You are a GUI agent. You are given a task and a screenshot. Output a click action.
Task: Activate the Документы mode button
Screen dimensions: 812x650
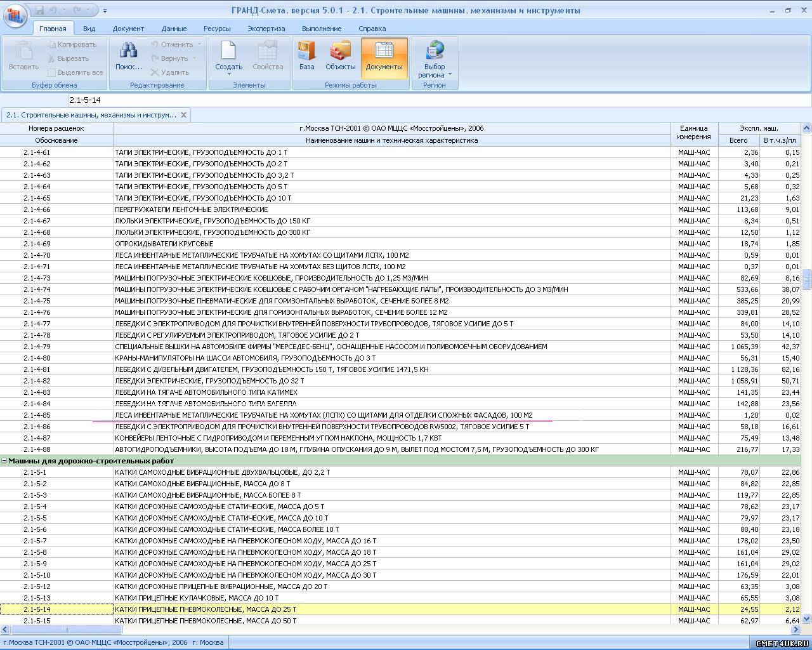click(384, 56)
